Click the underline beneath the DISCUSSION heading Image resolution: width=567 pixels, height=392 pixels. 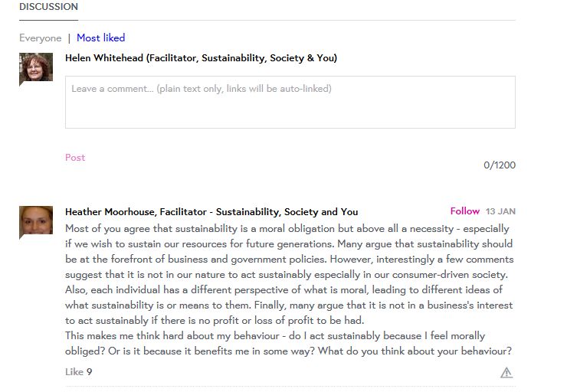pos(48,20)
